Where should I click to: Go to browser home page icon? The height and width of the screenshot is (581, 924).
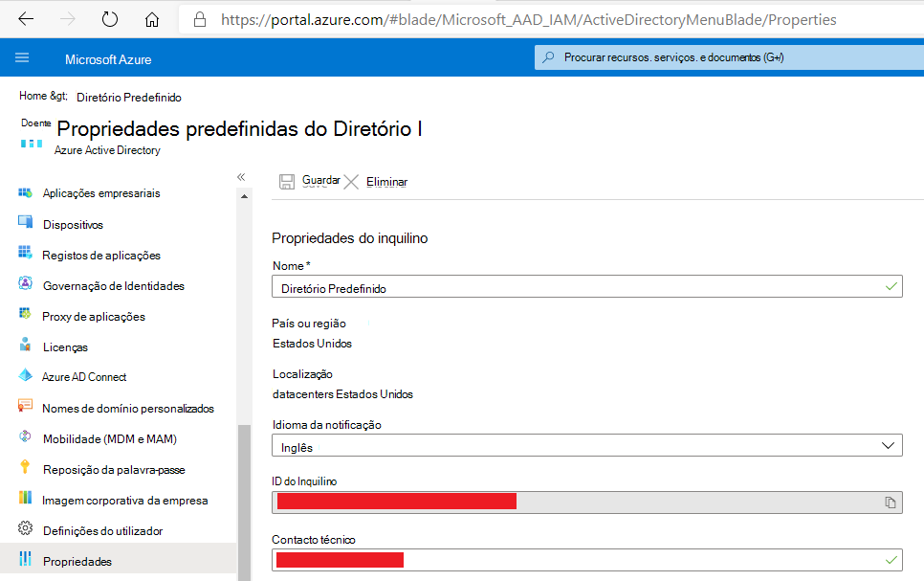(152, 19)
